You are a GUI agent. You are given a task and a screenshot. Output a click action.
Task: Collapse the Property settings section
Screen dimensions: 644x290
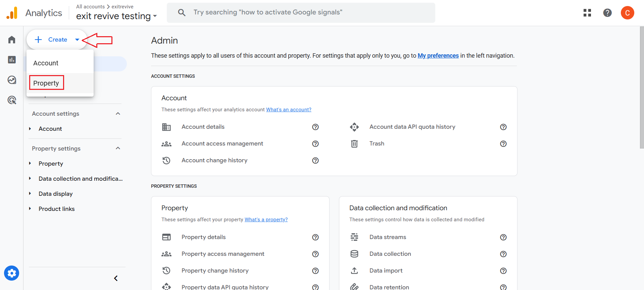118,148
